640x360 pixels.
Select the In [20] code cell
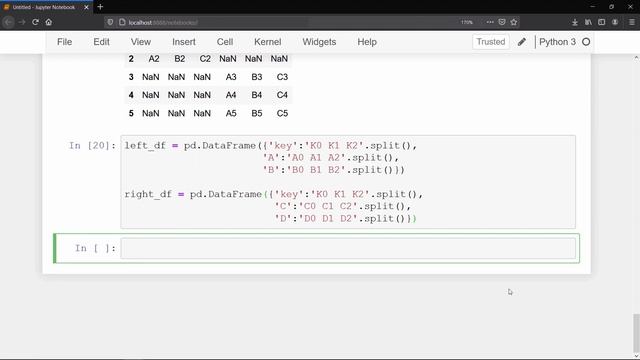click(348, 182)
